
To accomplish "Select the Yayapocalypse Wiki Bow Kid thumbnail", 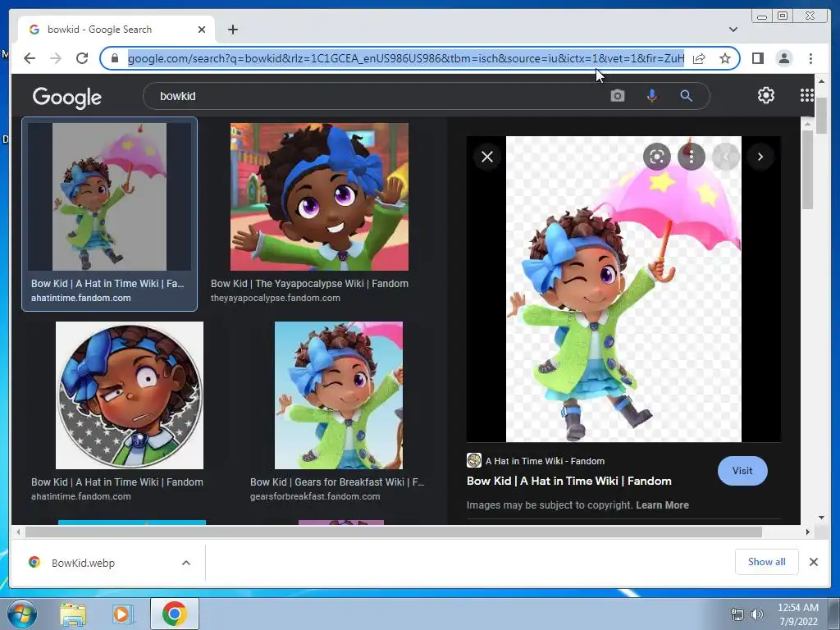I will 319,197.
